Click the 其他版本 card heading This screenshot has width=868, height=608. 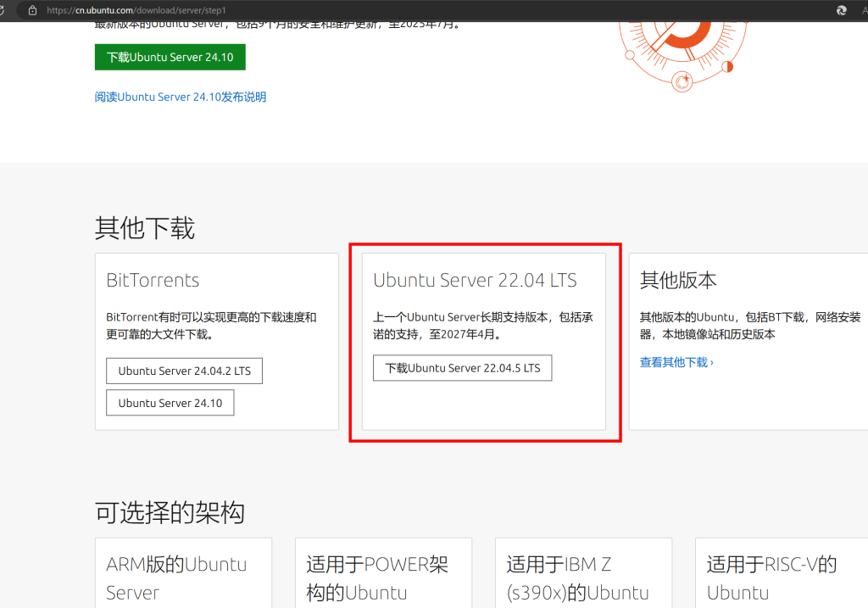pyautogui.click(x=678, y=280)
